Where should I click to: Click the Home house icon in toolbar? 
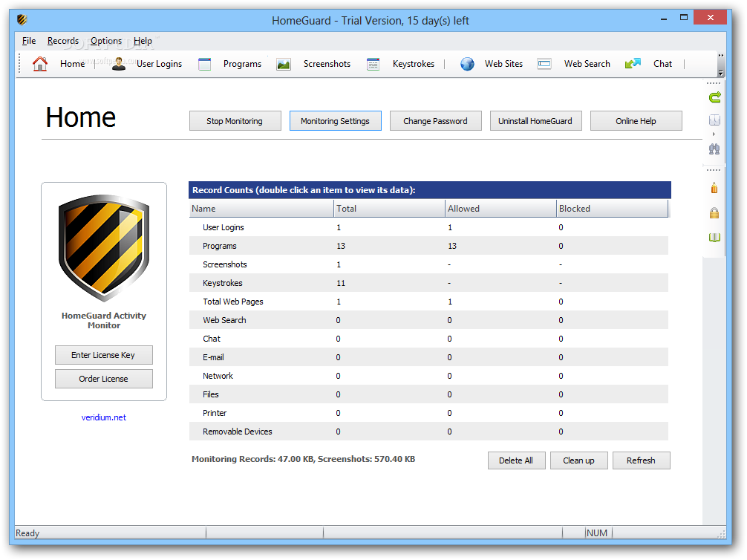[40, 64]
